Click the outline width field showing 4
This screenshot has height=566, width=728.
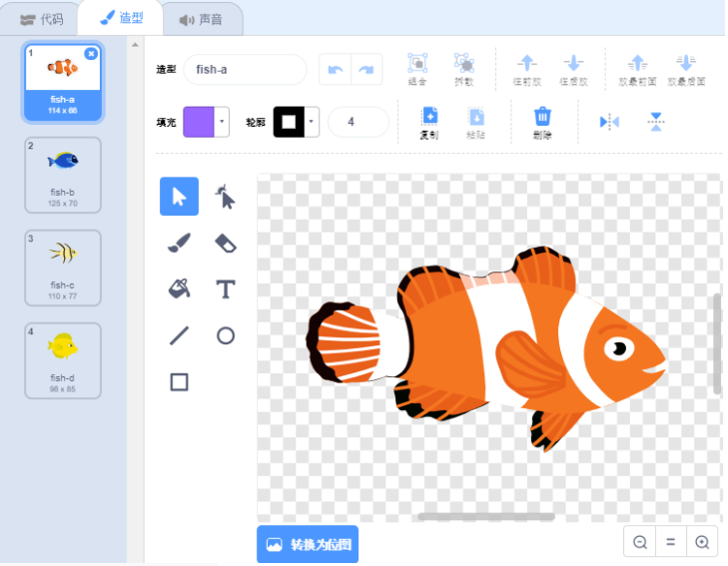pyautogui.click(x=358, y=122)
